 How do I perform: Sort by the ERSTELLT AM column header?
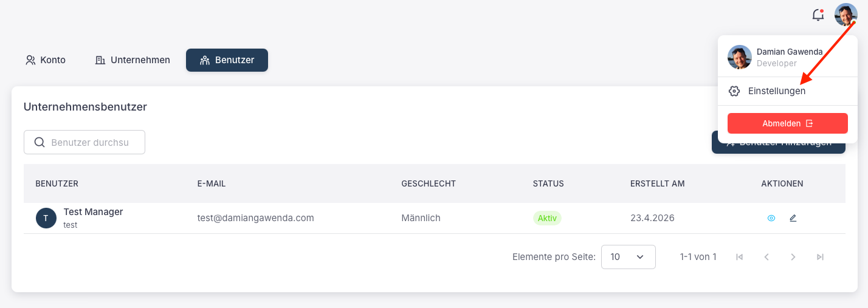point(658,183)
